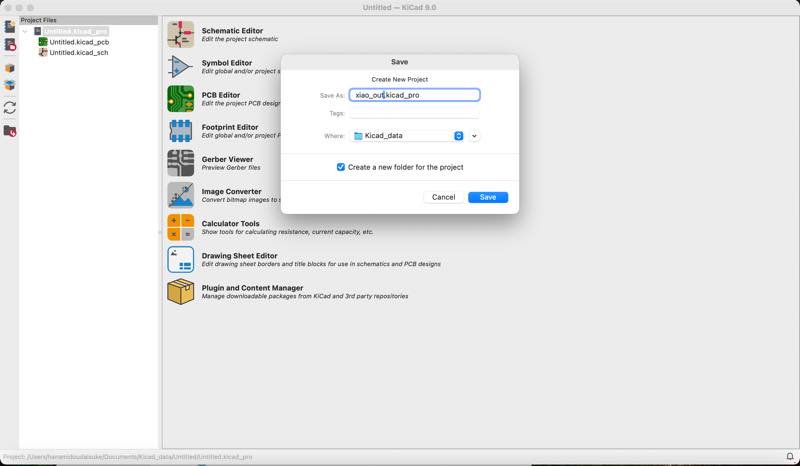Image resolution: width=800 pixels, height=466 pixels.
Task: Click the Open Project icon in left toolbar
Action: [10, 45]
